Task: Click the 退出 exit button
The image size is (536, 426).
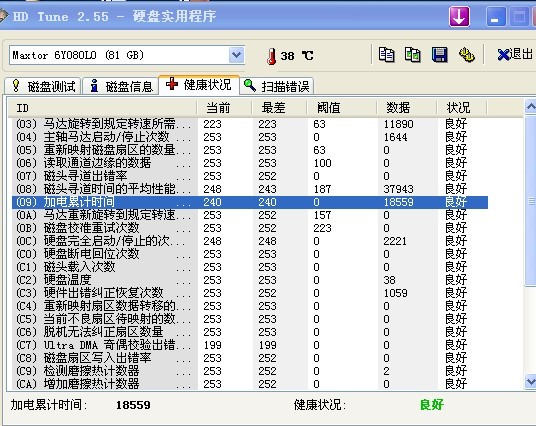Action: click(x=515, y=55)
